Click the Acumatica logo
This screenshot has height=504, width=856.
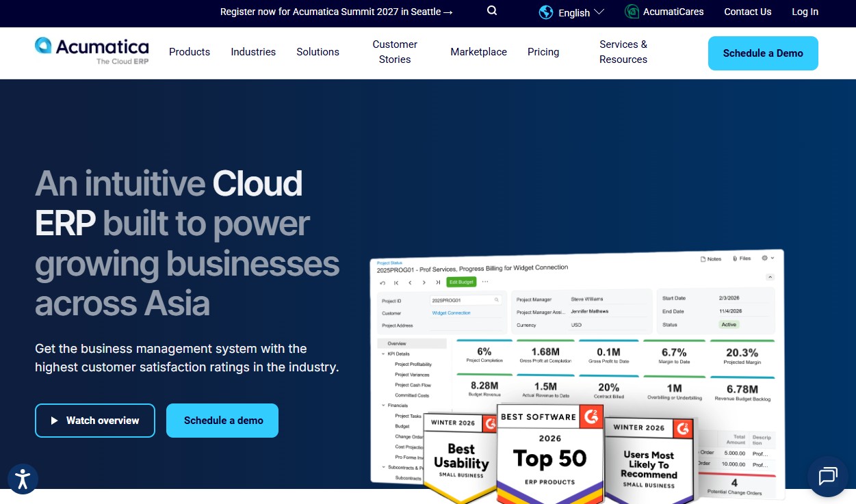[x=92, y=51]
